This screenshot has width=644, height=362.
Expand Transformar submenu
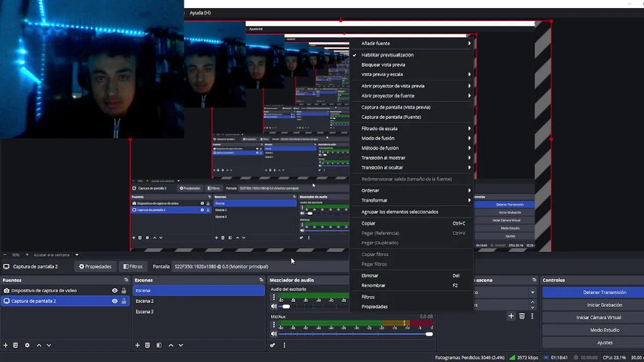pyautogui.click(x=411, y=200)
